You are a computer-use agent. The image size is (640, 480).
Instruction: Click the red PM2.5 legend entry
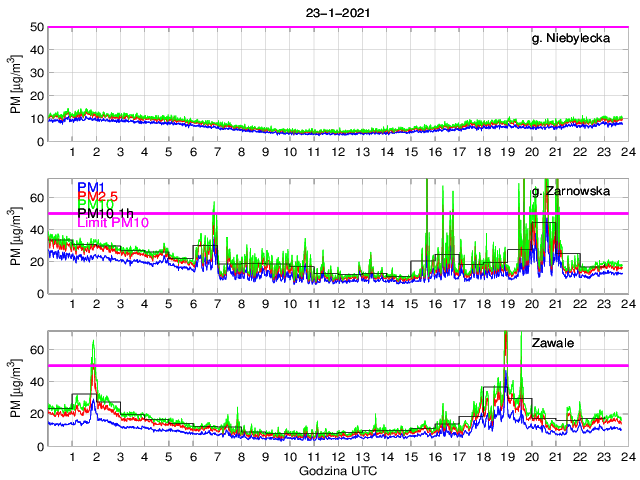98,196
